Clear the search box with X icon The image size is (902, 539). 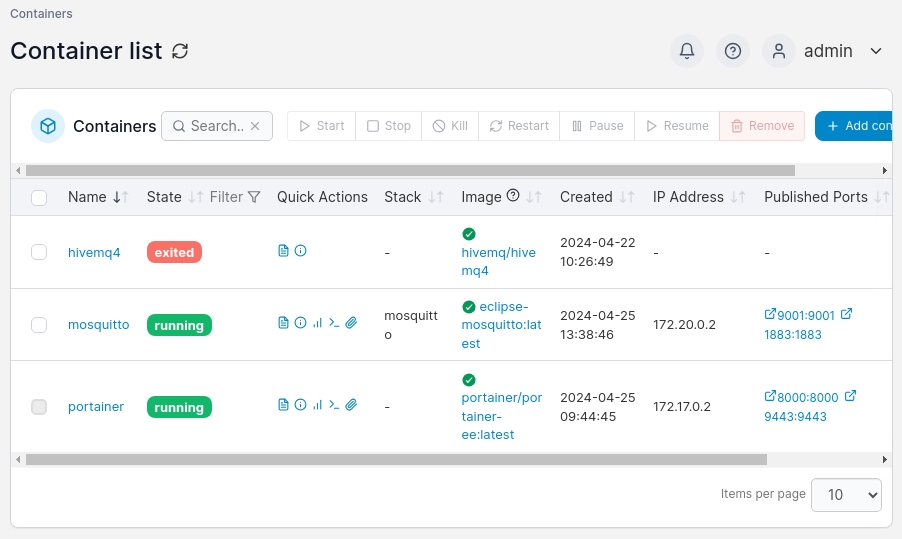(255, 126)
